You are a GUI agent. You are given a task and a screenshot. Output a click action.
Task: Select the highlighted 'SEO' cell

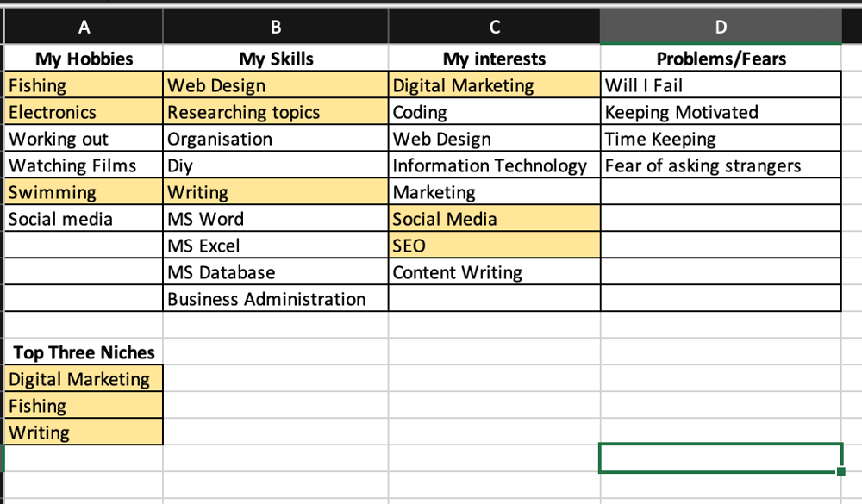click(494, 246)
